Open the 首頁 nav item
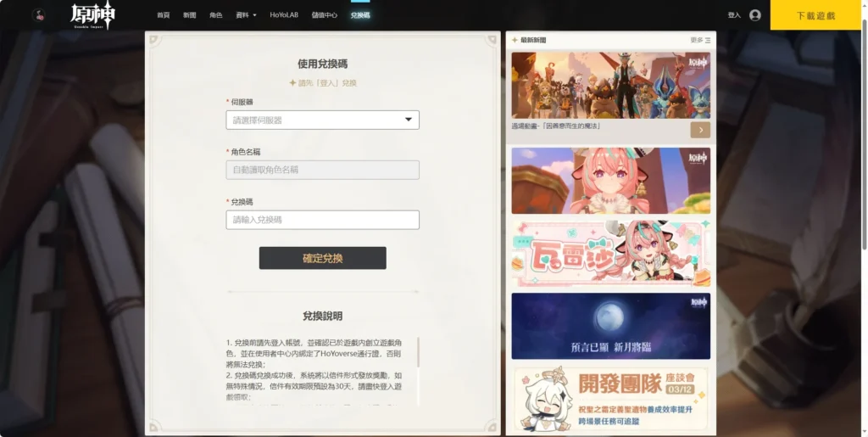This screenshot has height=437, width=868. 164,15
